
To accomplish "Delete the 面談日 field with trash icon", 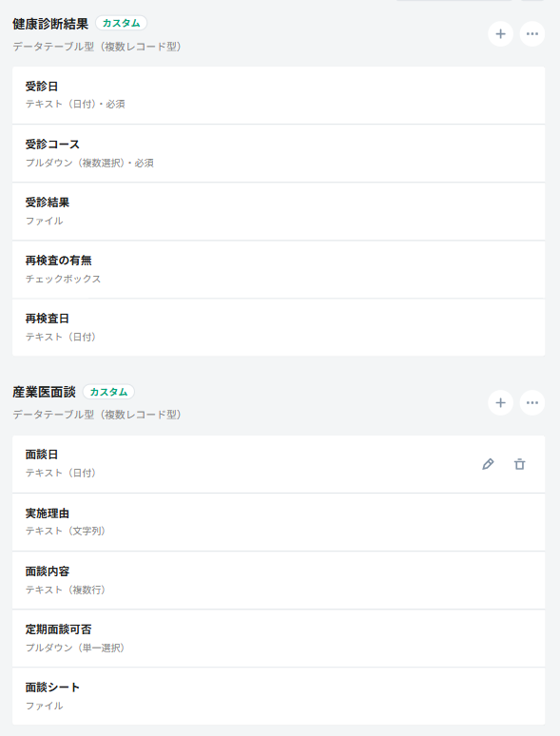I will 520,464.
